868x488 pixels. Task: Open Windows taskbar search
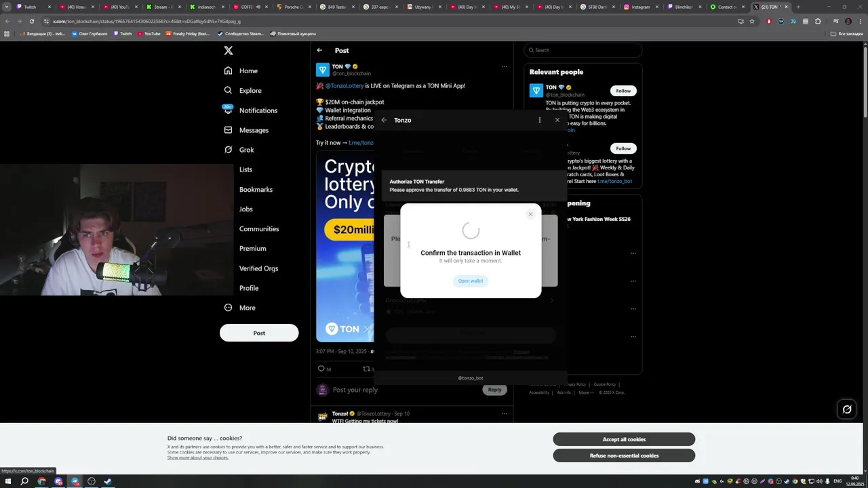(x=24, y=481)
